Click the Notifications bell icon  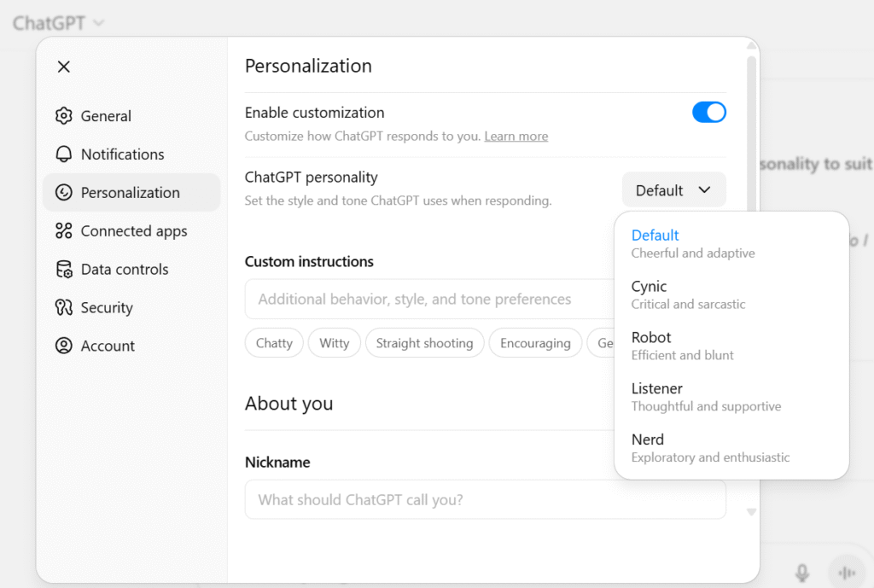pos(63,154)
